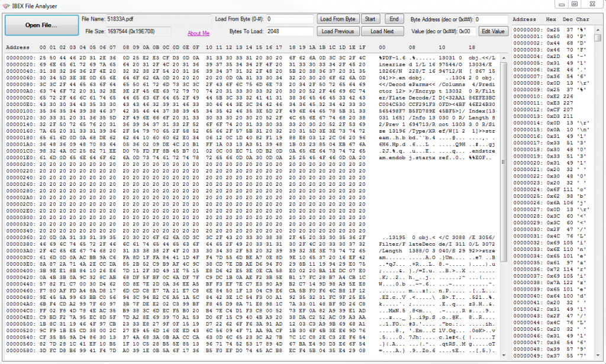Click the %PDF-1.6 text in ASCII pane
Screen dimensions: 606x364
392,58
